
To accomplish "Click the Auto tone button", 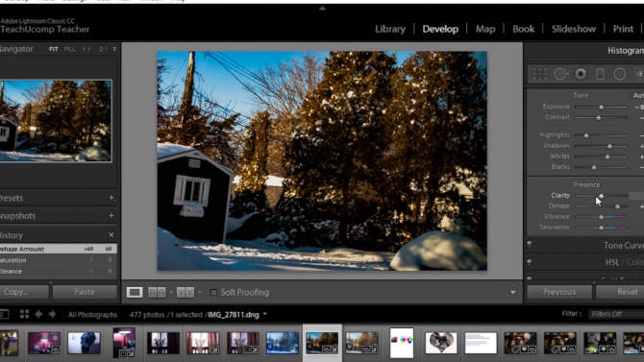I will (638, 95).
